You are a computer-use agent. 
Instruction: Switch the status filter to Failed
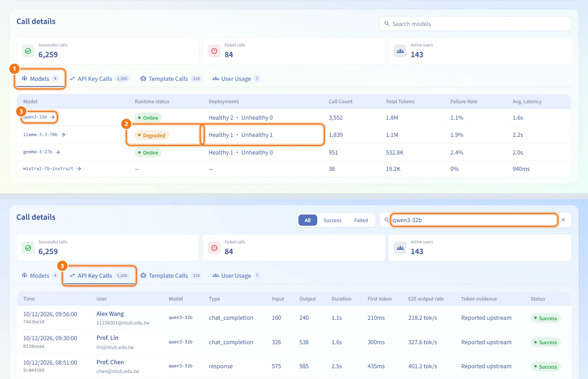361,220
